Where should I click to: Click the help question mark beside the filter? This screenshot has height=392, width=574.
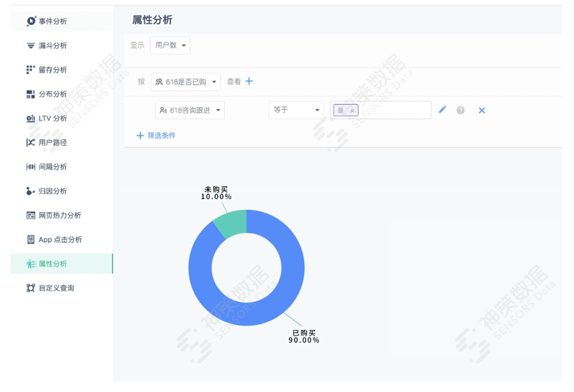pyautogui.click(x=461, y=110)
